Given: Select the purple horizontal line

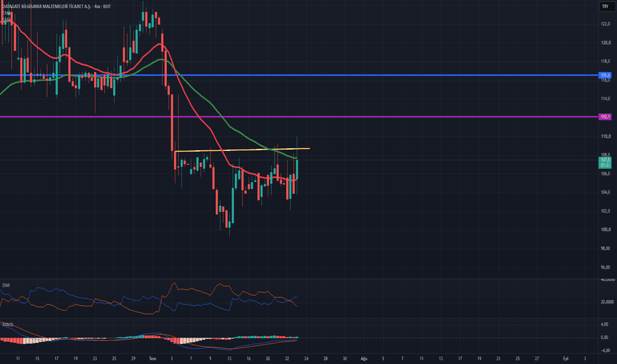Looking at the screenshot, I should tap(299, 117).
